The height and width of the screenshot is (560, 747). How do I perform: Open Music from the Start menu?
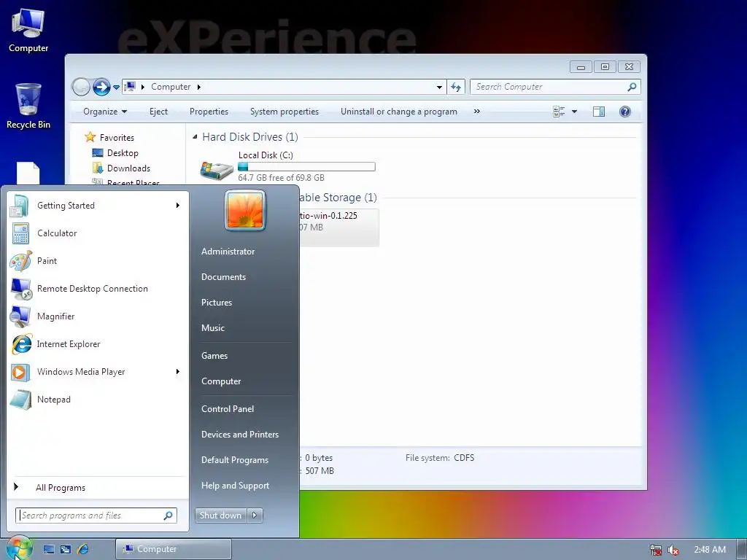212,328
